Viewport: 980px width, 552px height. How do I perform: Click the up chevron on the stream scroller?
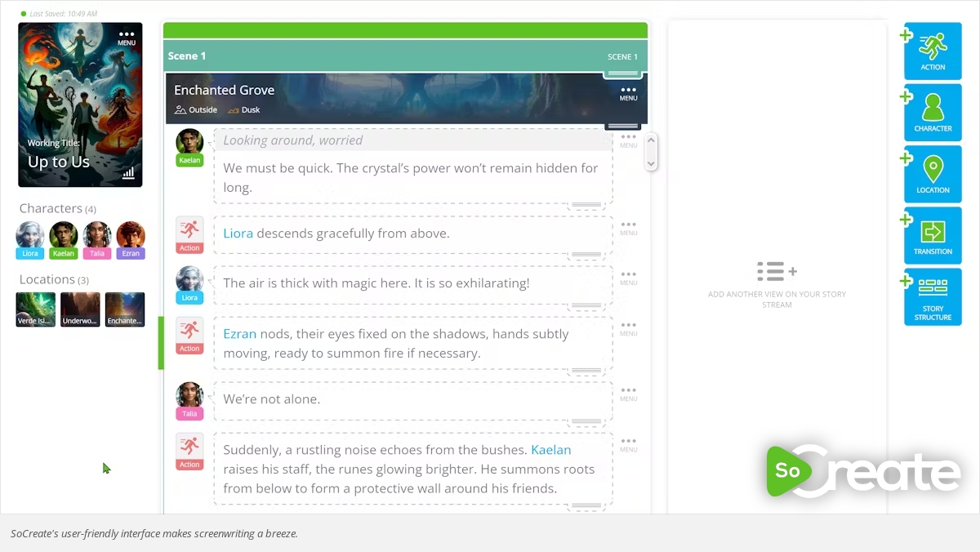click(651, 139)
